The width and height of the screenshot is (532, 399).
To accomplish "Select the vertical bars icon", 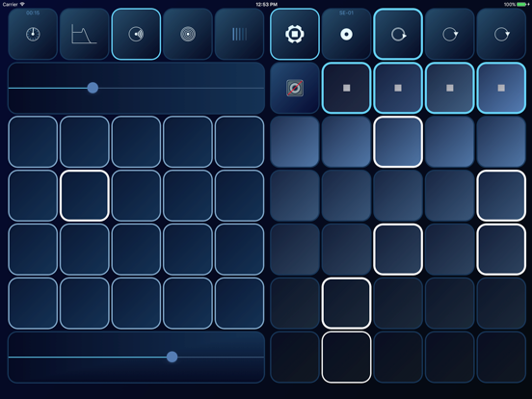I will point(239,34).
